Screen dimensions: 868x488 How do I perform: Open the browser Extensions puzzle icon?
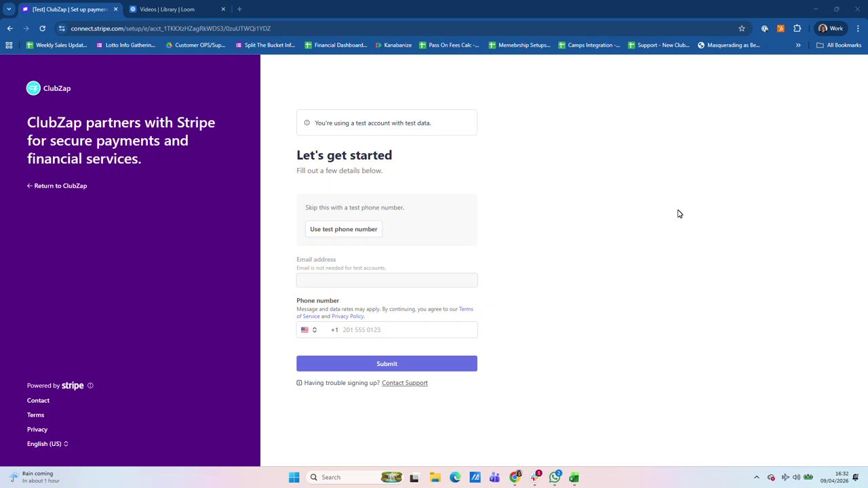797,28
